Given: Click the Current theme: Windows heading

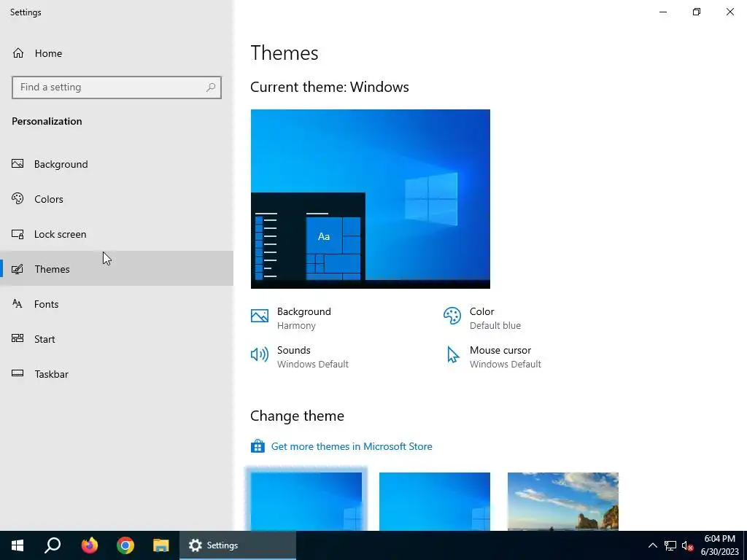Looking at the screenshot, I should [330, 87].
